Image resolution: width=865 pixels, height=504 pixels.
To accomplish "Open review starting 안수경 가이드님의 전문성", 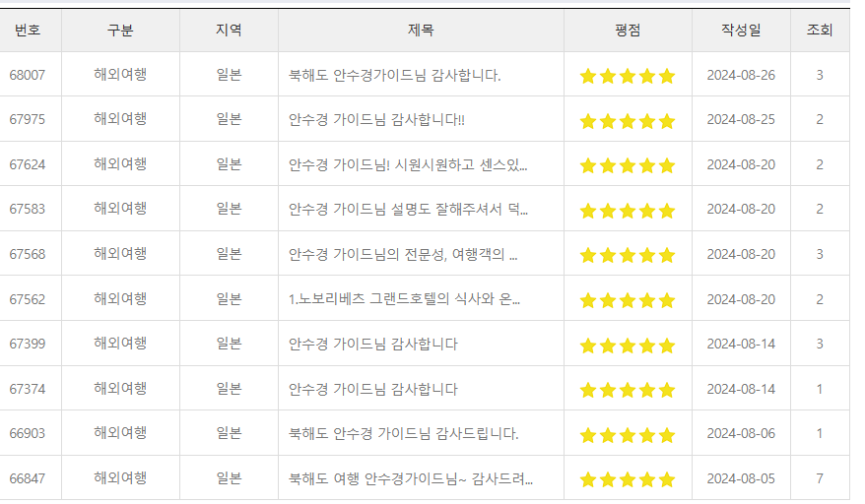I will click(x=403, y=254).
